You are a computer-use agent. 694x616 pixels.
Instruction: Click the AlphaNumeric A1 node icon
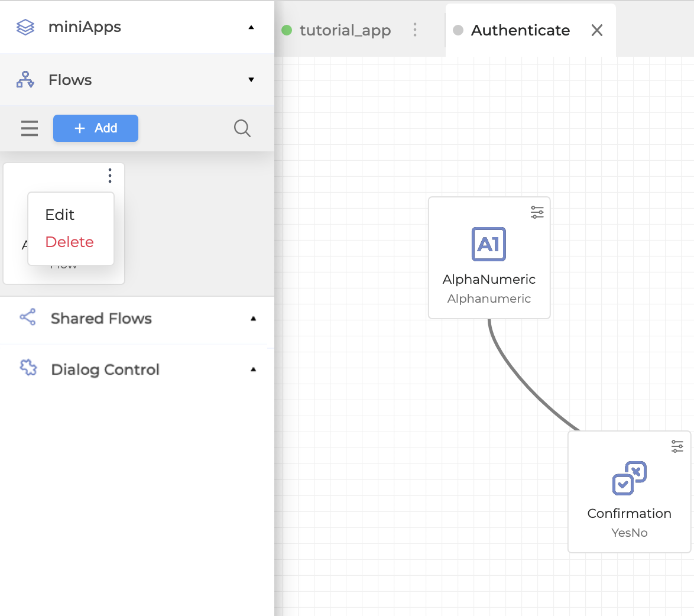489,244
